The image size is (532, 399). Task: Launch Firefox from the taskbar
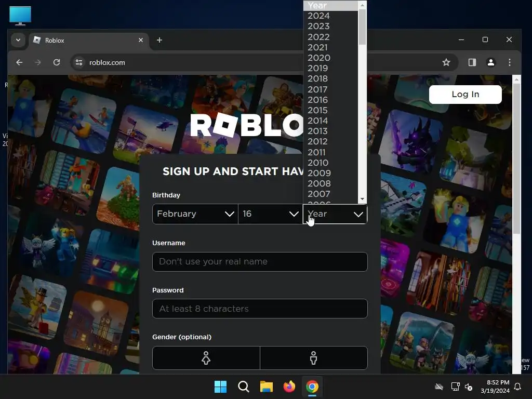click(289, 387)
